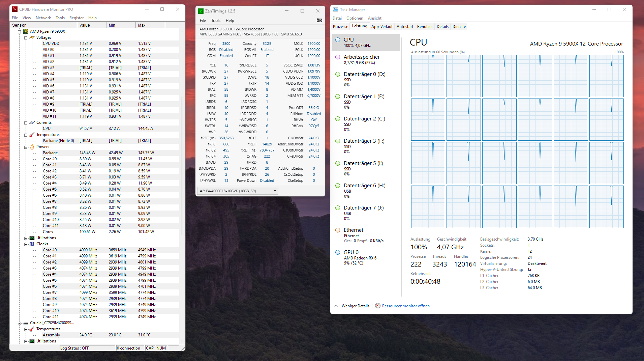Collapse the Currents tree branch

[26, 123]
